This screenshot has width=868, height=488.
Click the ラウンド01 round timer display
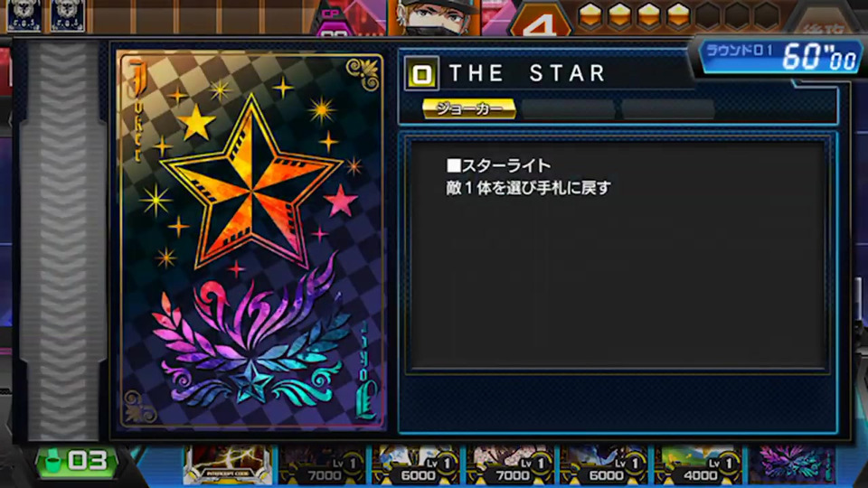click(779, 56)
